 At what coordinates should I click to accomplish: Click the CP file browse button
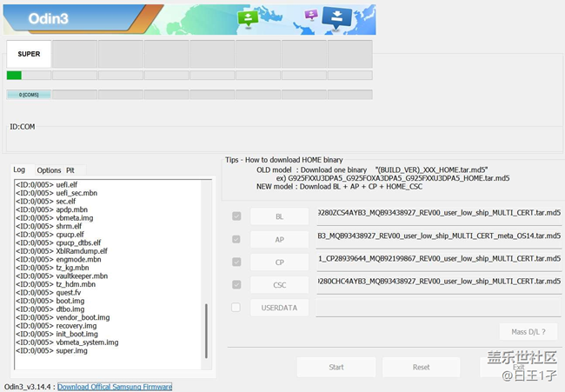click(x=279, y=262)
